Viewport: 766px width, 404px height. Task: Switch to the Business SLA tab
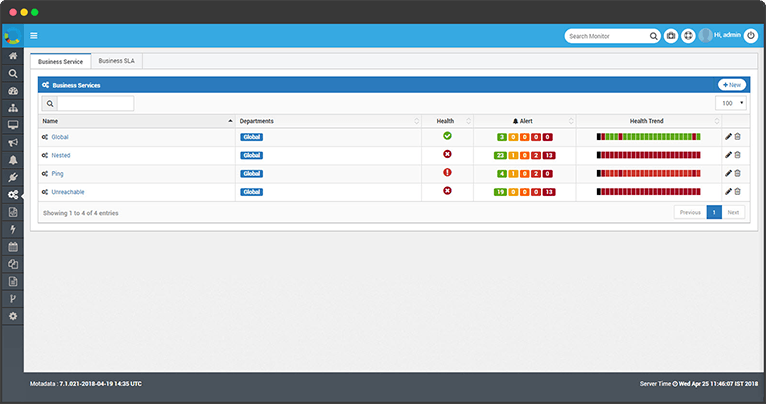point(116,62)
